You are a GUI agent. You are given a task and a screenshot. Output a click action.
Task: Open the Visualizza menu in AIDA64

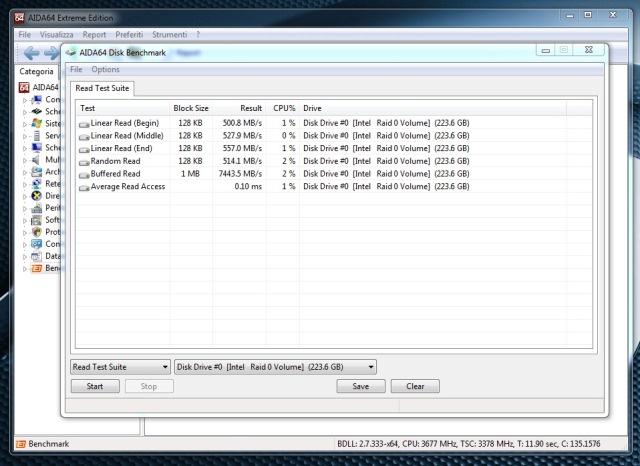(57, 35)
